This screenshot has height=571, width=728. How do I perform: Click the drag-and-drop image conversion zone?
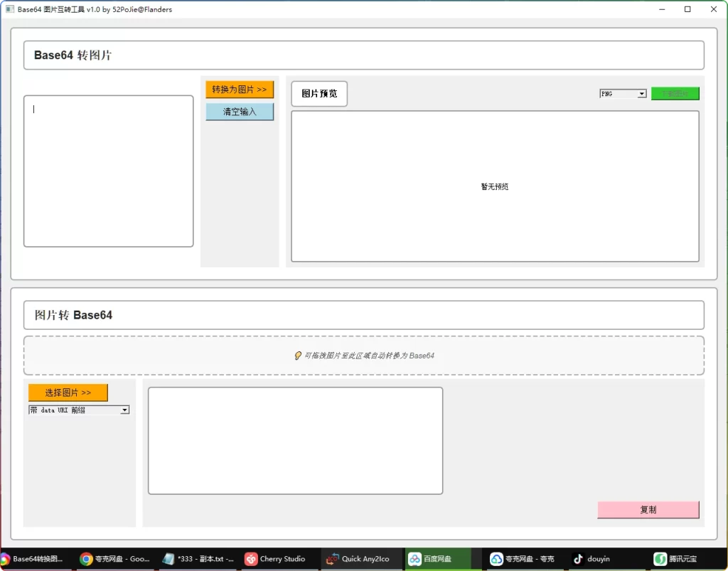(x=363, y=356)
